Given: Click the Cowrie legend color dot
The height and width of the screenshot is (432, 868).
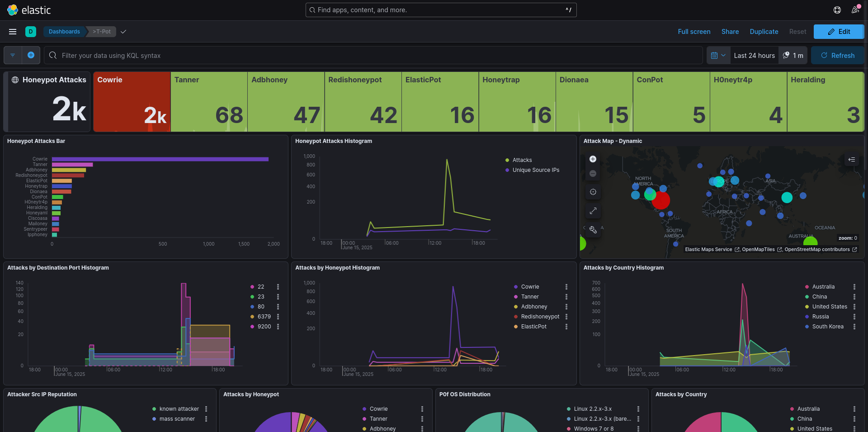Looking at the screenshot, I should point(516,287).
